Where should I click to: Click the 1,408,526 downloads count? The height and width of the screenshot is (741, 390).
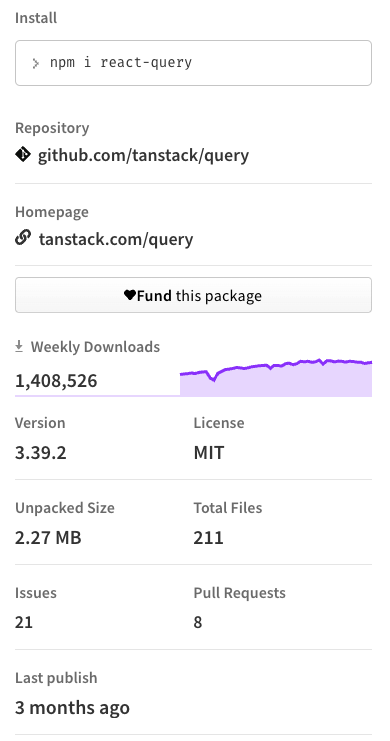[56, 380]
